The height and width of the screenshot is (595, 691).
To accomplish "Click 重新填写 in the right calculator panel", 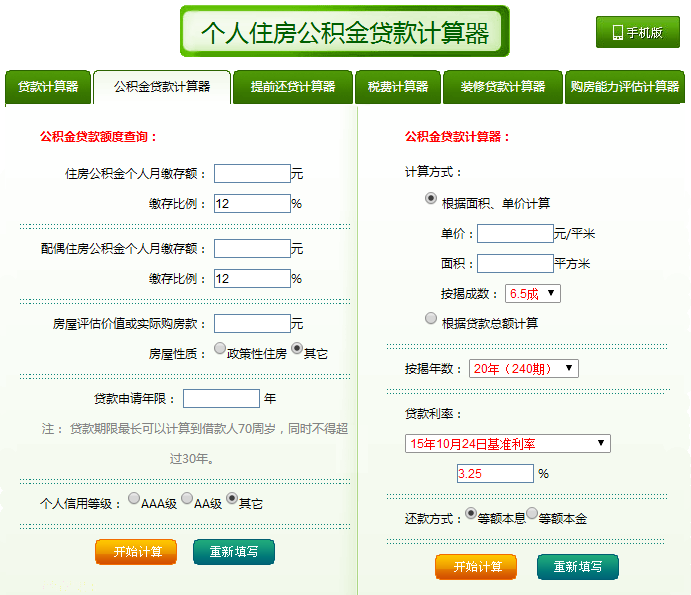I will click(x=577, y=566).
